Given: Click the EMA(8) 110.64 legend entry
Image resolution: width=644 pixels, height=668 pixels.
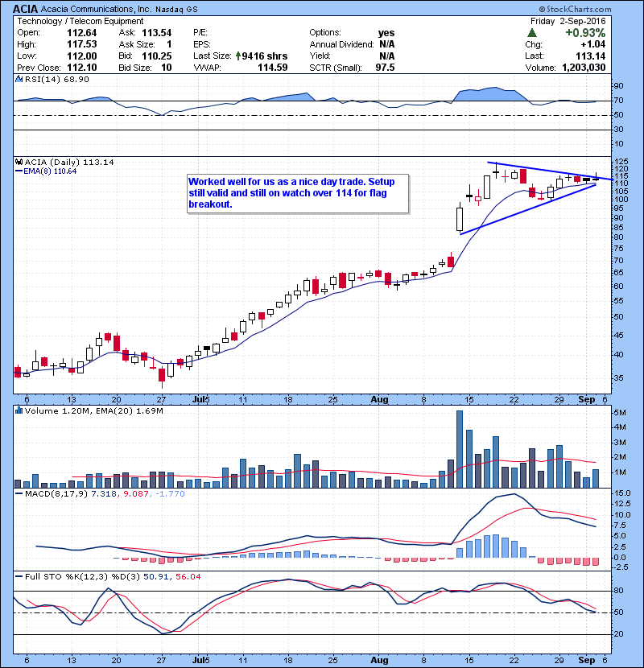Looking at the screenshot, I should (x=46, y=171).
